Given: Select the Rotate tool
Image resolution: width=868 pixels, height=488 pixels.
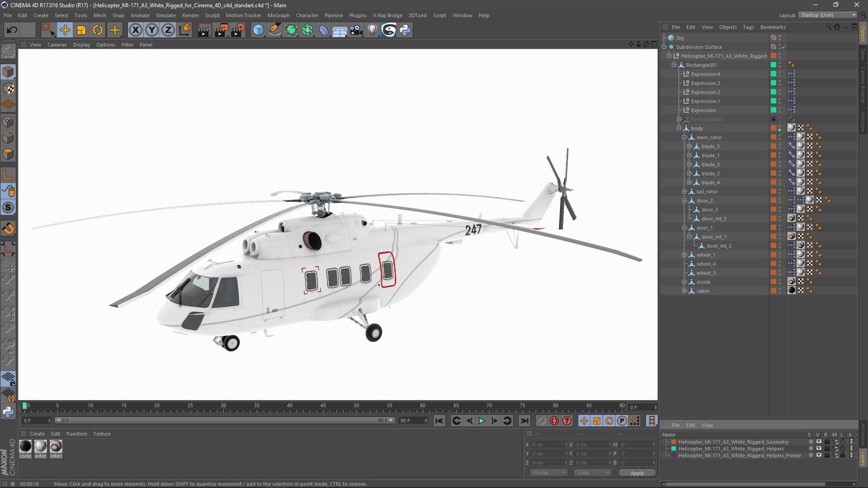Looking at the screenshot, I should coord(98,30).
